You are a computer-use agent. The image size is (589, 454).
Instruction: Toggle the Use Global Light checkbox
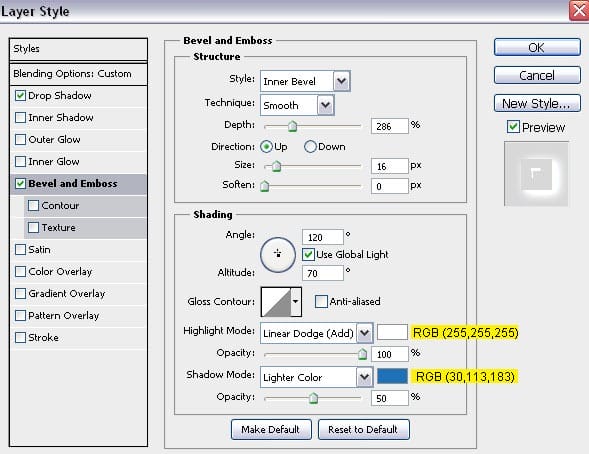[x=308, y=255]
